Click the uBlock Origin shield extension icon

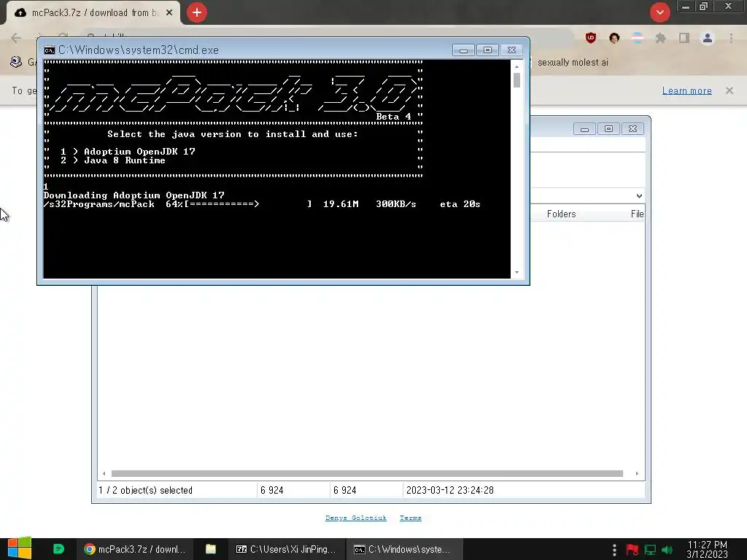point(591,38)
